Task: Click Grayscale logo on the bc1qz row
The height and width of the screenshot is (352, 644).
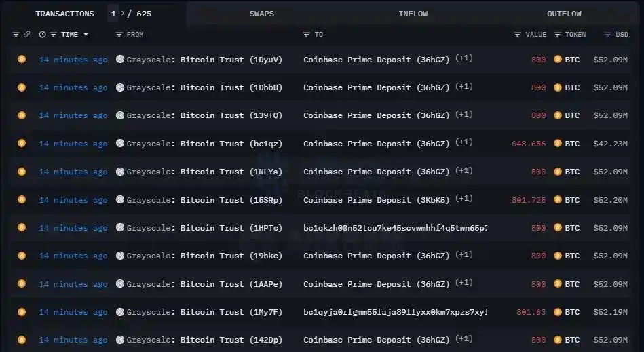Action: pos(120,143)
